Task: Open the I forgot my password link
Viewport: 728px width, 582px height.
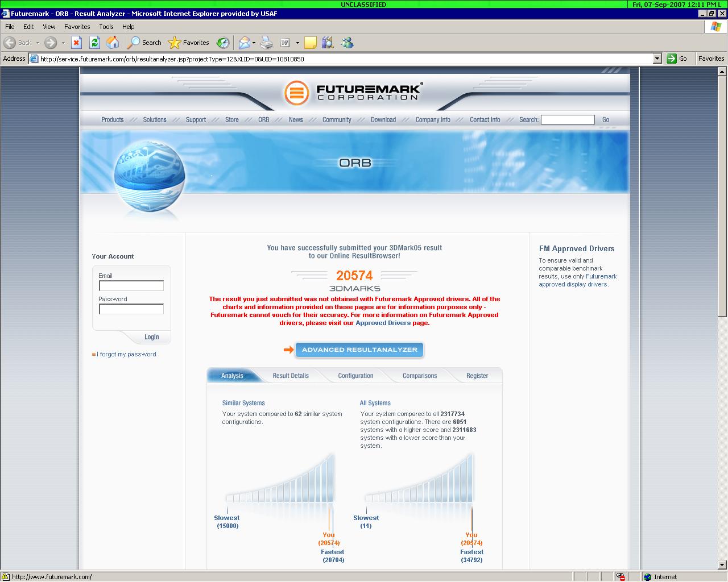Action: [126, 354]
